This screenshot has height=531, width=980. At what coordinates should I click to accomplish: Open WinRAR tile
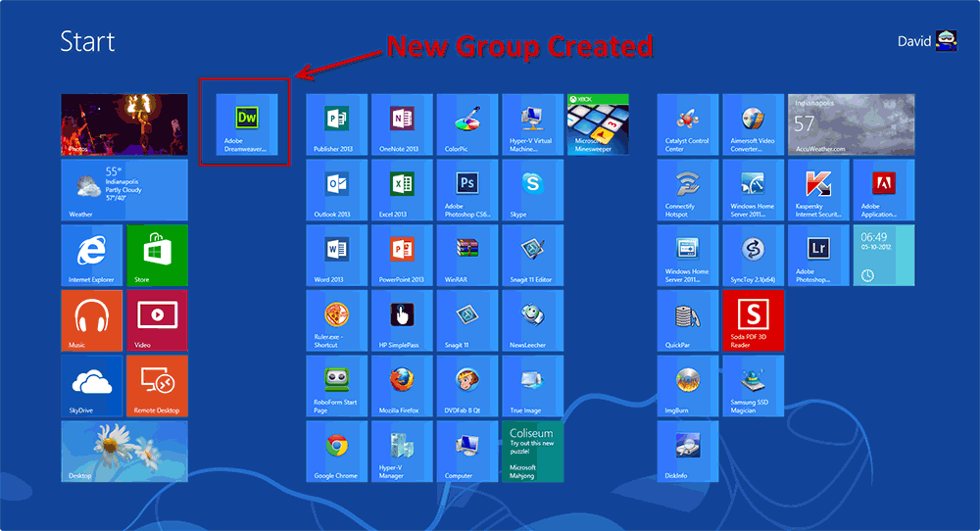pos(467,256)
